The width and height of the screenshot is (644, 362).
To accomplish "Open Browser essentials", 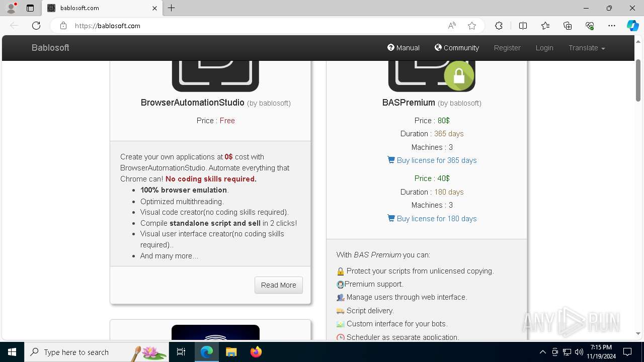I will tap(590, 26).
